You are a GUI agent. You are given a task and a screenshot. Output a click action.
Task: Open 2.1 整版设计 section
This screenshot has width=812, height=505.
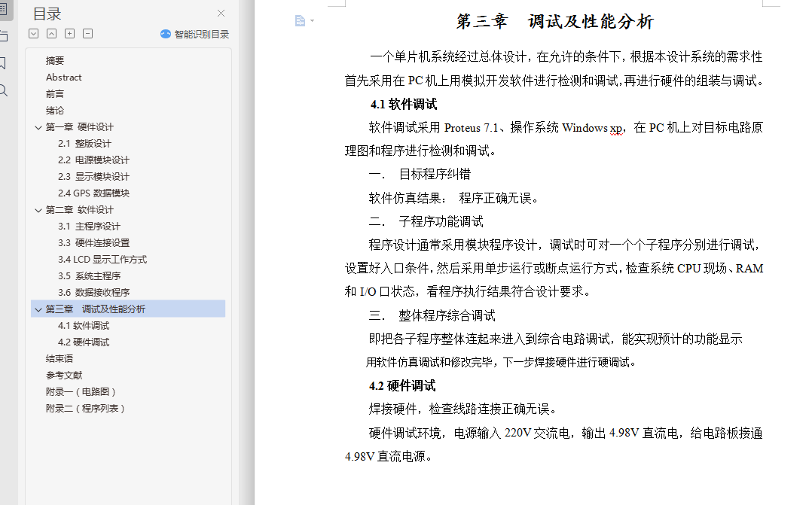pyautogui.click(x=84, y=143)
